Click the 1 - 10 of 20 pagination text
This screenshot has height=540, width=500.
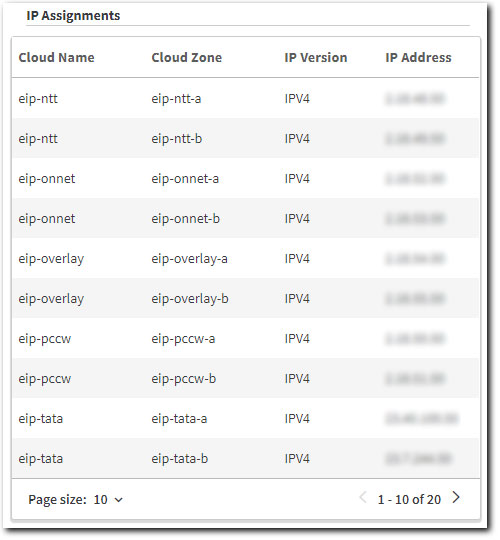(409, 499)
